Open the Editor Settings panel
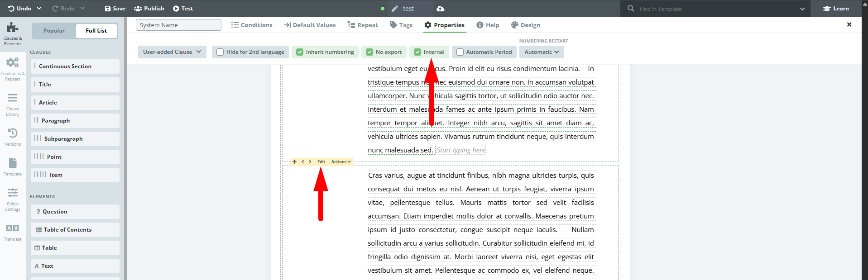The image size is (868, 280). [13, 199]
